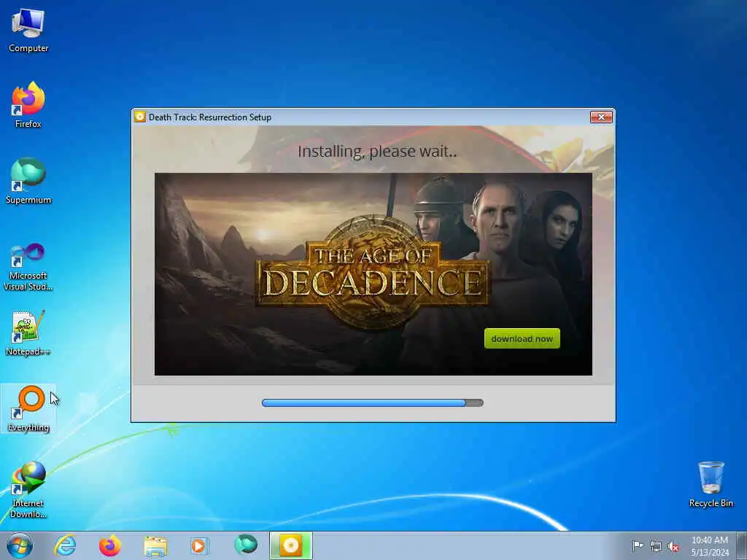The height and width of the screenshot is (560, 747).
Task: Open Windows Media Player from the taskbar
Action: pyautogui.click(x=199, y=545)
